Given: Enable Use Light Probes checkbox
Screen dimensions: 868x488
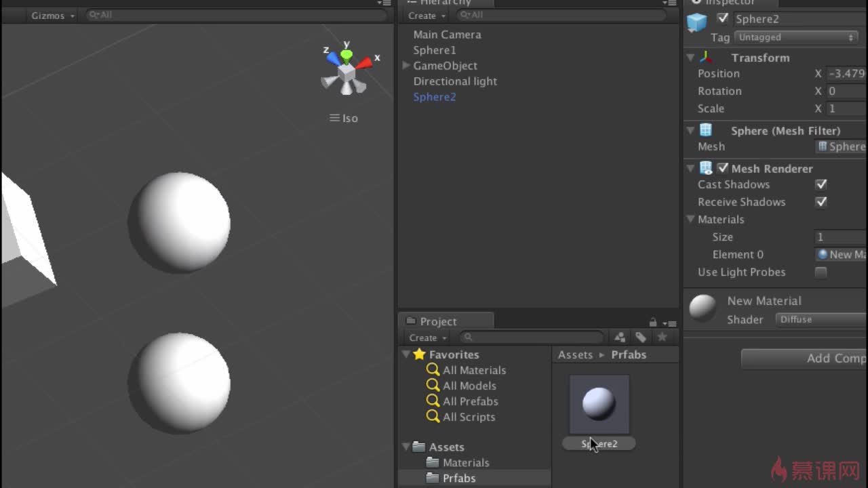Looking at the screenshot, I should coord(821,272).
